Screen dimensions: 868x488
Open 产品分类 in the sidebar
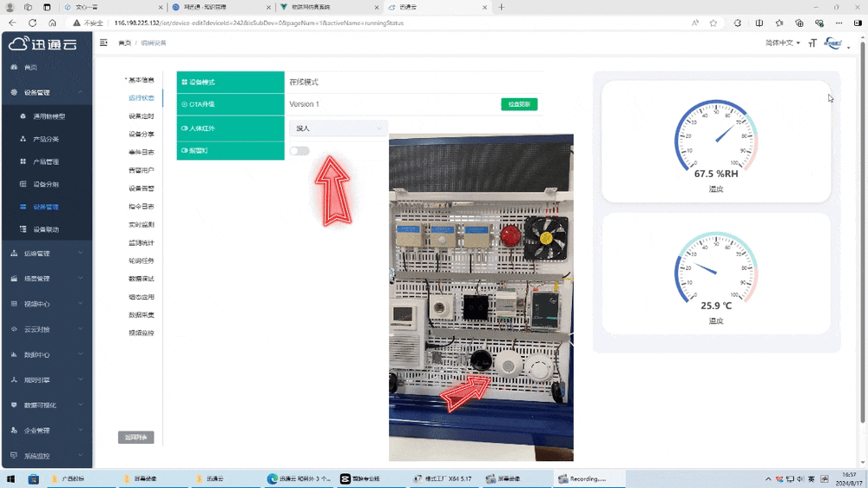click(45, 139)
